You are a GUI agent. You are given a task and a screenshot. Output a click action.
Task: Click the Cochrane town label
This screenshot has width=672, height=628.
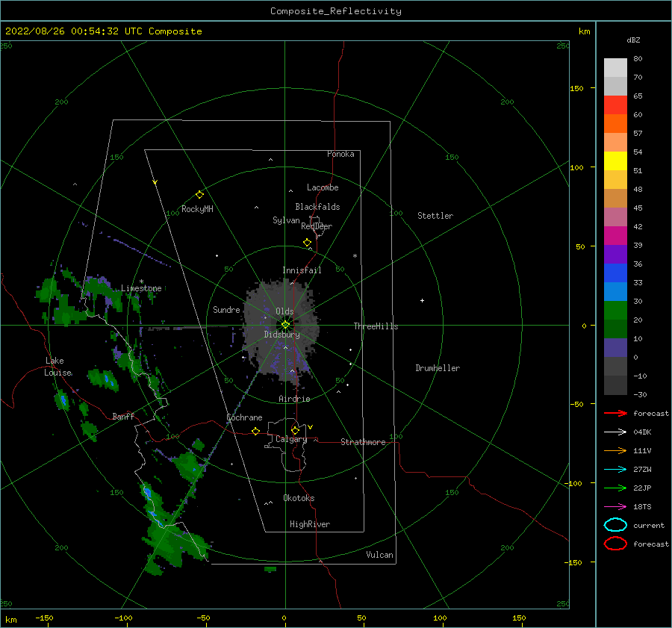click(244, 417)
